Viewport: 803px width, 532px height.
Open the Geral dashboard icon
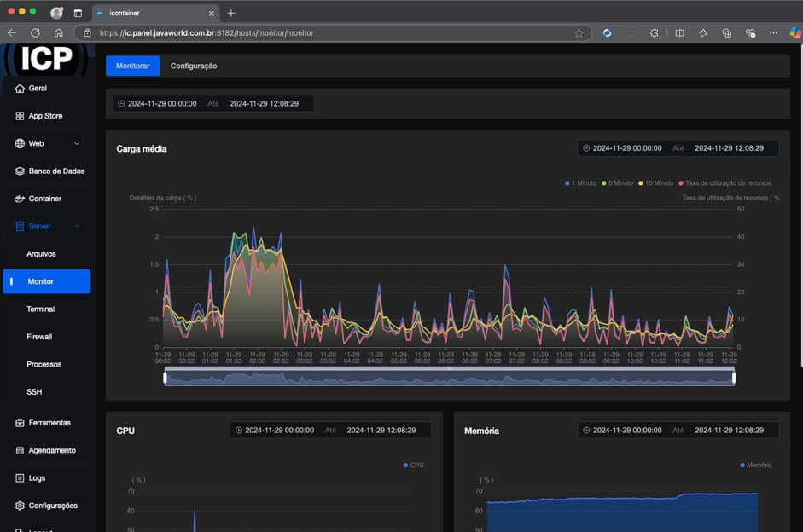19,88
